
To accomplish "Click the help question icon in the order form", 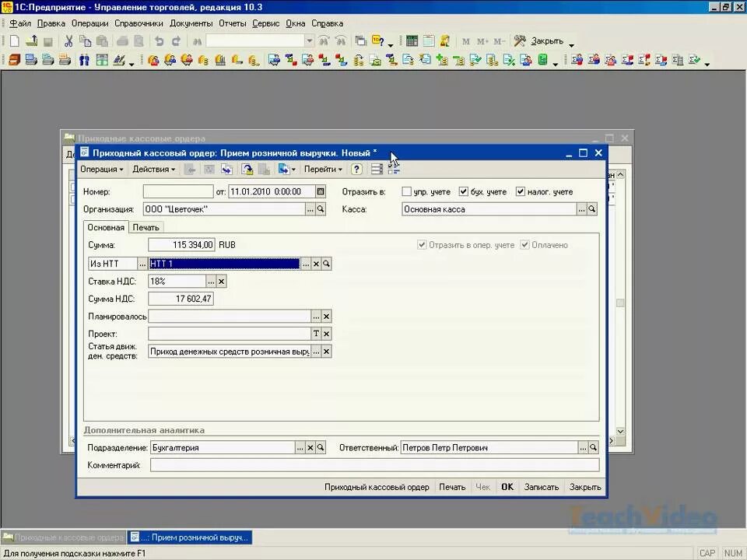I will click(x=356, y=169).
